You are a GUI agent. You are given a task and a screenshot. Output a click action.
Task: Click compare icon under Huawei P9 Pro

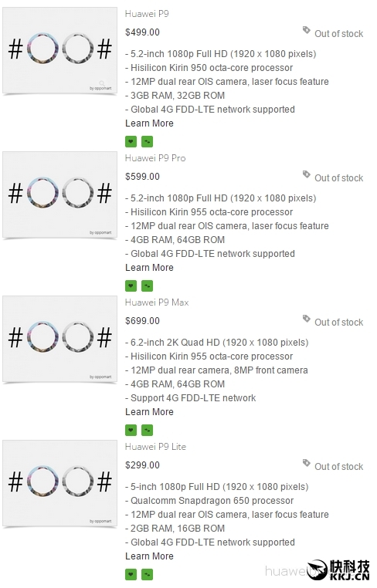pyautogui.click(x=148, y=286)
